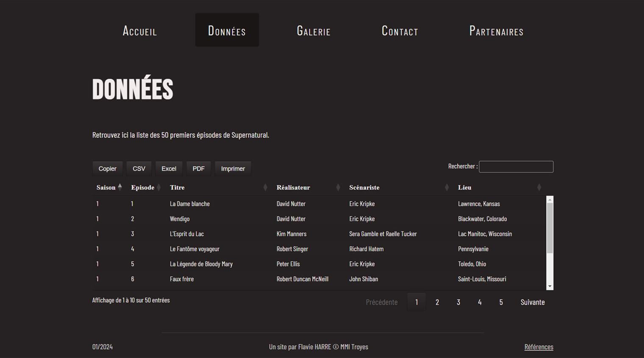Go to pagination page 2
This screenshot has height=358, width=644.
pos(437,302)
